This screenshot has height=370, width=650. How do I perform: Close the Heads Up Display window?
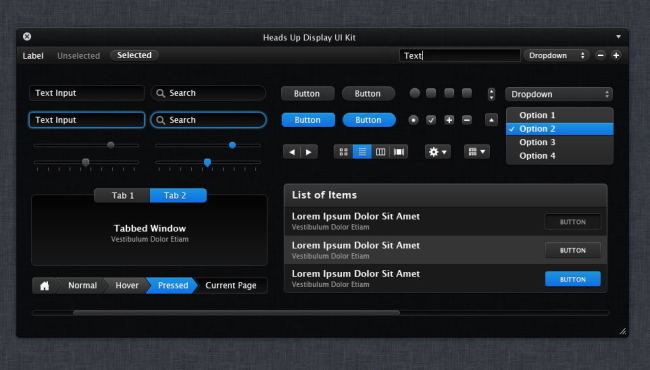27,36
